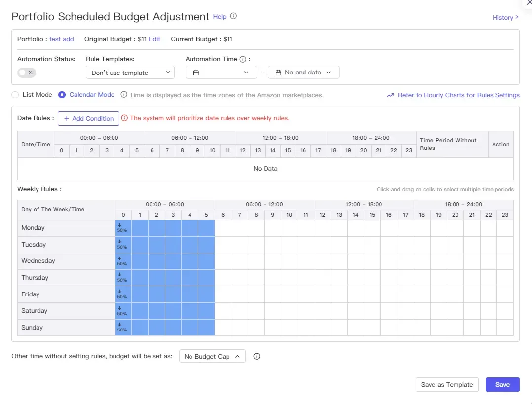Screen dimensions: 532x404
Task: Click the 18:00 – 24:00 weekly rules header
Action: 463,205
